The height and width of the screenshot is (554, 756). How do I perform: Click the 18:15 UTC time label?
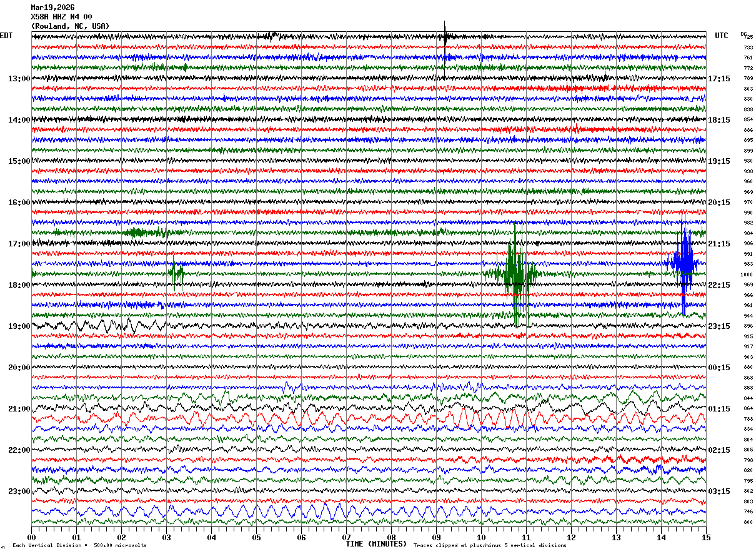tap(719, 120)
